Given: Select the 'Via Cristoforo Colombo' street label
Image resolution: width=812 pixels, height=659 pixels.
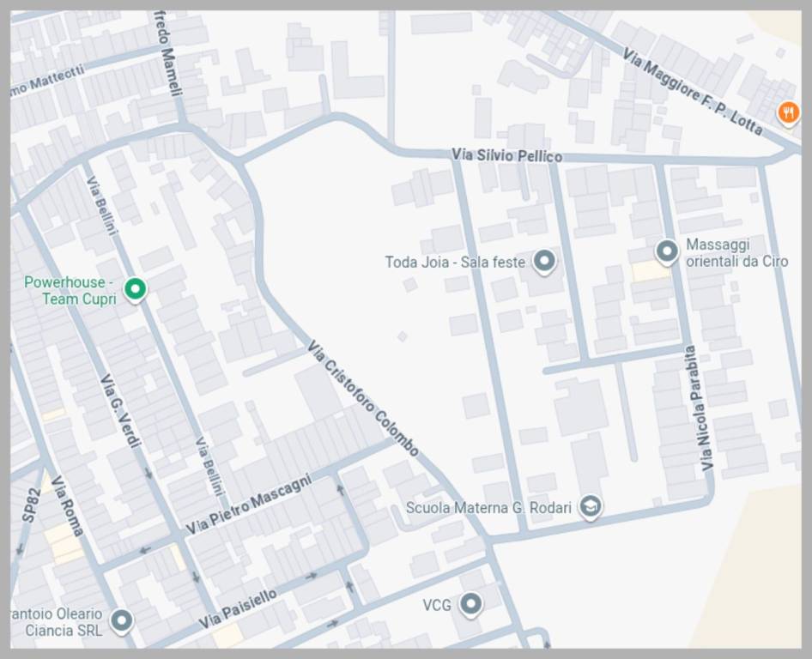Looking at the screenshot, I should pyautogui.click(x=363, y=398).
